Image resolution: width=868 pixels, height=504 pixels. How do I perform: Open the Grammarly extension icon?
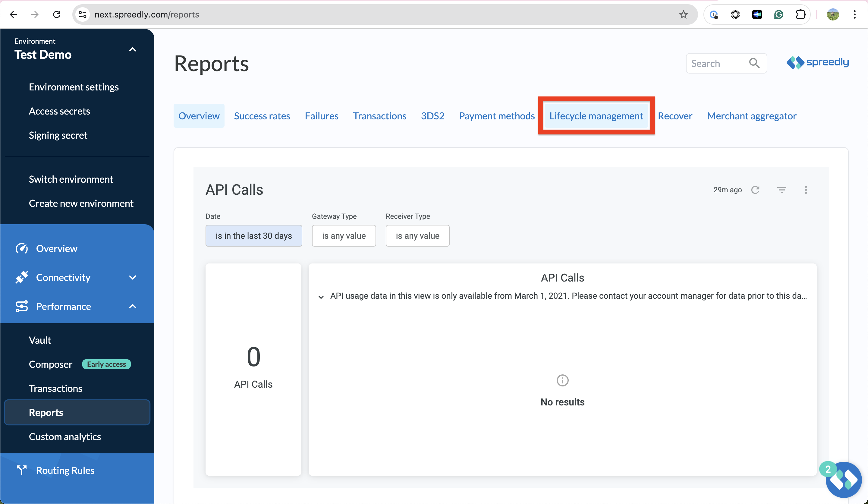coord(778,14)
